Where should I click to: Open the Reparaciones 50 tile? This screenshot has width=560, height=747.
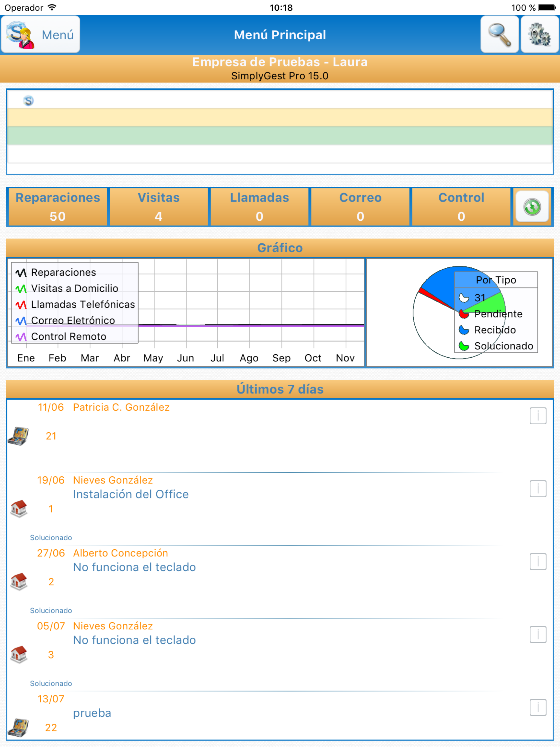click(x=57, y=207)
